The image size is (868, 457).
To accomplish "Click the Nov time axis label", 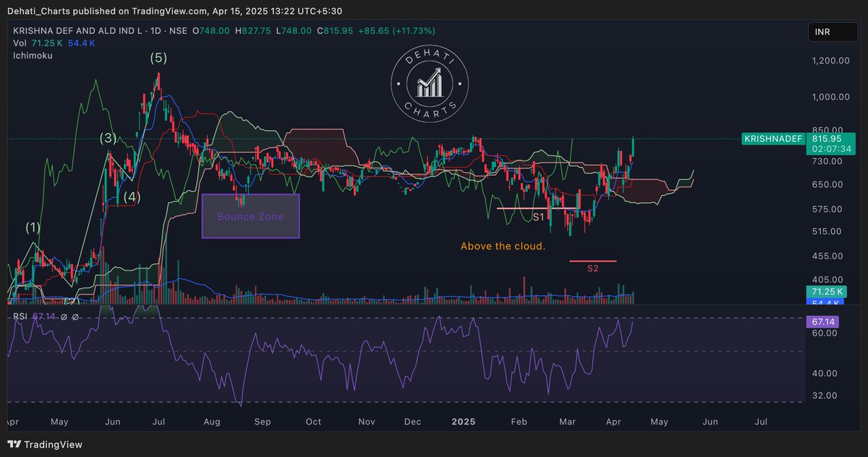I will [367, 422].
